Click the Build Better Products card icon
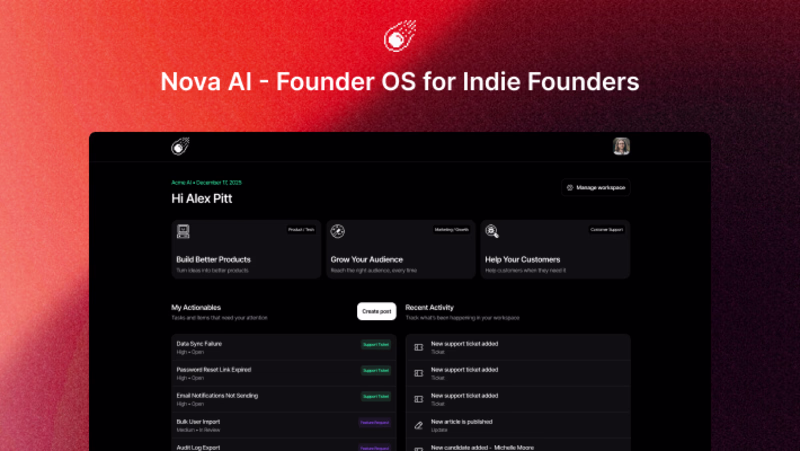Screen dimensions: 800x451 pyautogui.click(x=183, y=231)
